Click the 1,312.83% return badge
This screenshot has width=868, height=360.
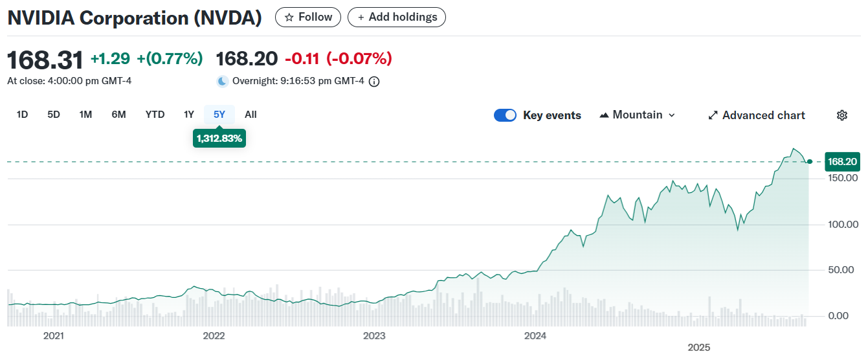[219, 138]
